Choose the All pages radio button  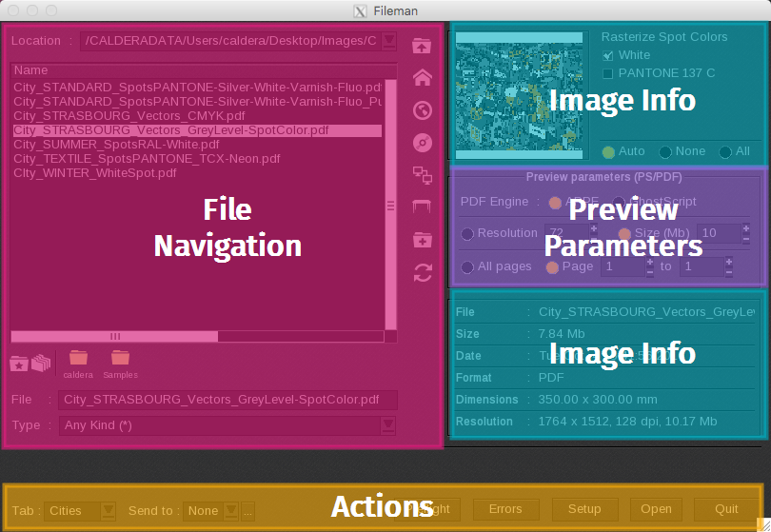coord(467,267)
